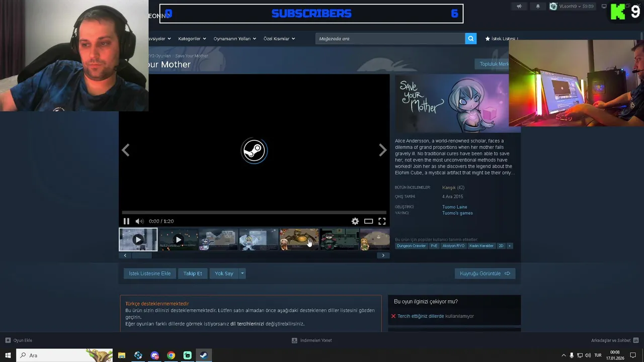The height and width of the screenshot is (362, 644).
Task: Open the Discord taskbar icon
Action: [154, 355]
